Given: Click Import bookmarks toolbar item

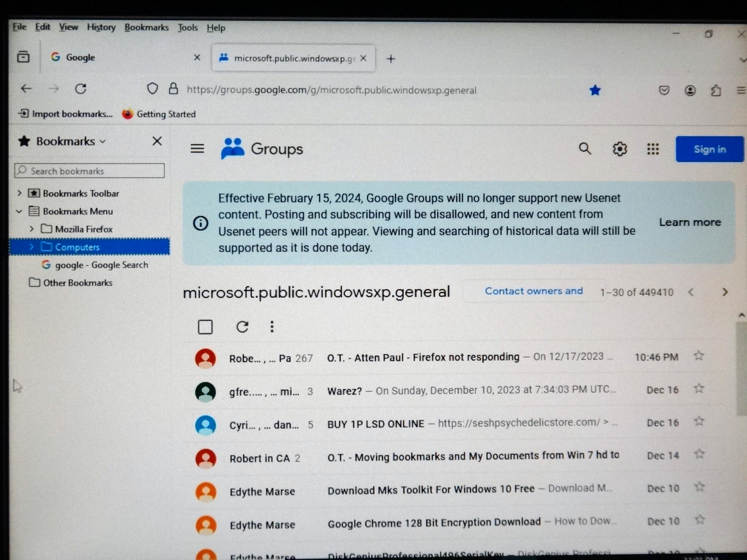Looking at the screenshot, I should pos(65,114).
